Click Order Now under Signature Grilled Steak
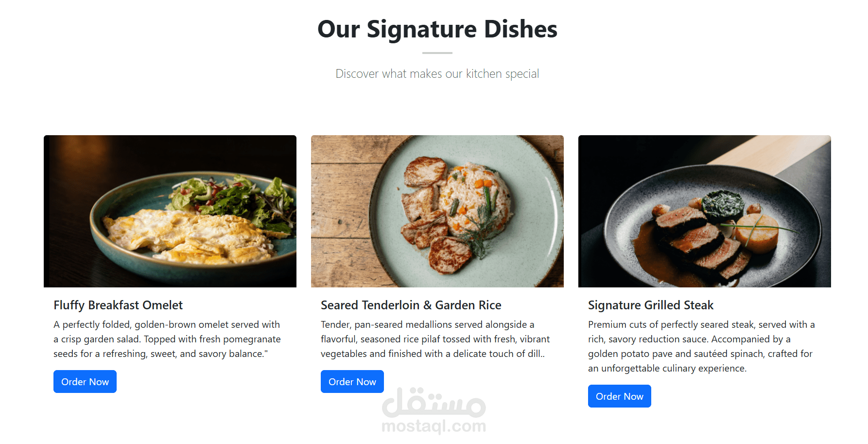 (x=620, y=396)
